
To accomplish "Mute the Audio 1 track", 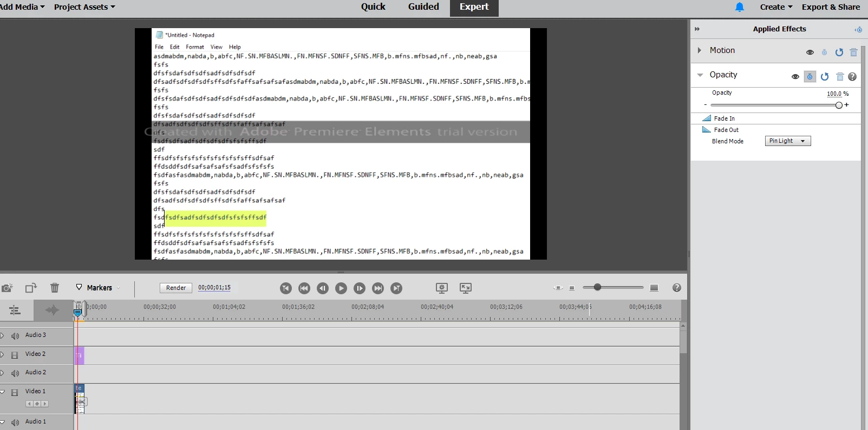I will coord(15,422).
